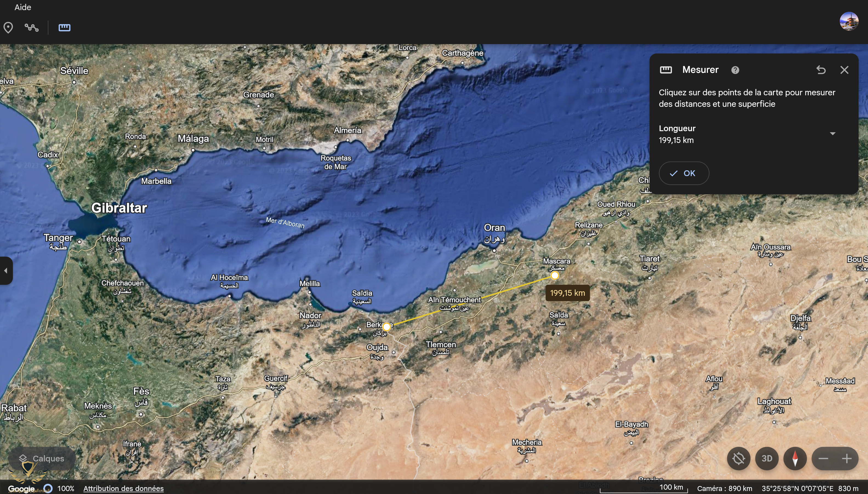
Task: Click the measurement start point at Berkane
Action: point(386,327)
